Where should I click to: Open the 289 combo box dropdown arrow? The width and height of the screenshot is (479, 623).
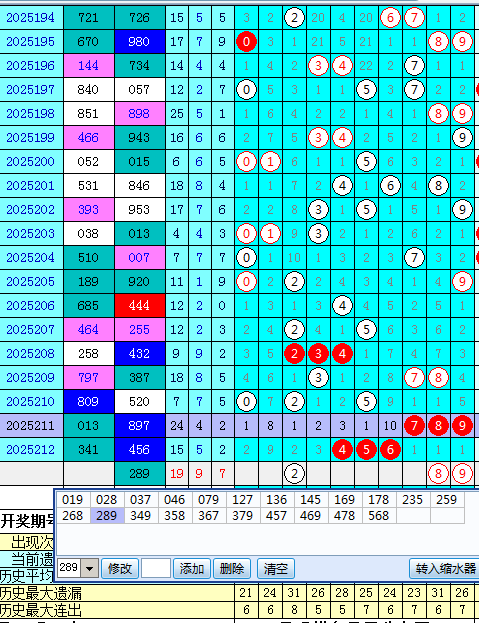(x=90, y=569)
